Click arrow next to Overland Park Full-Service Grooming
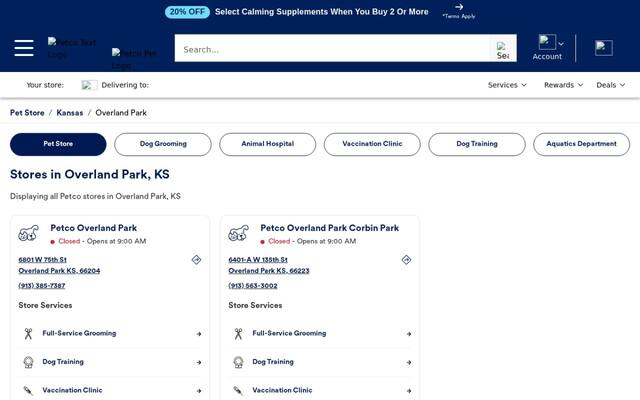 (x=199, y=334)
